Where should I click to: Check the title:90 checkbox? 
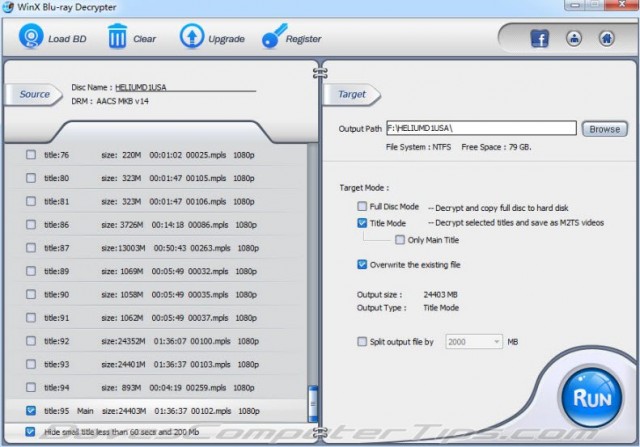[x=31, y=294]
